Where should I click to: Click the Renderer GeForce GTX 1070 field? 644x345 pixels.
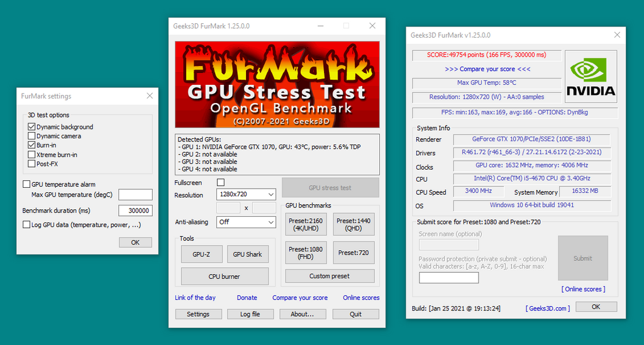click(531, 139)
